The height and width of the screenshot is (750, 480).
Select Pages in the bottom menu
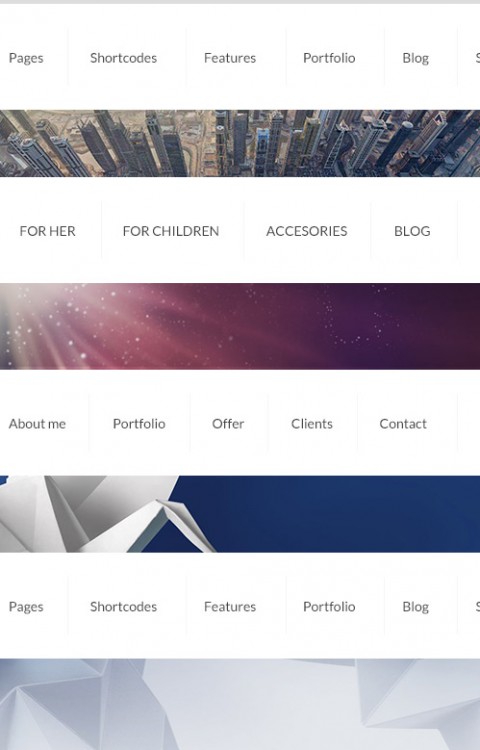[26, 607]
